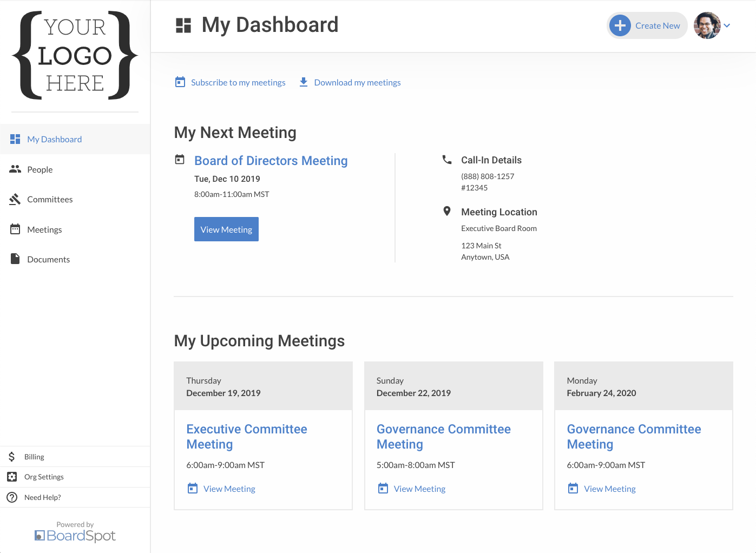
Task: Click the plus icon inside Create New
Action: click(x=620, y=25)
